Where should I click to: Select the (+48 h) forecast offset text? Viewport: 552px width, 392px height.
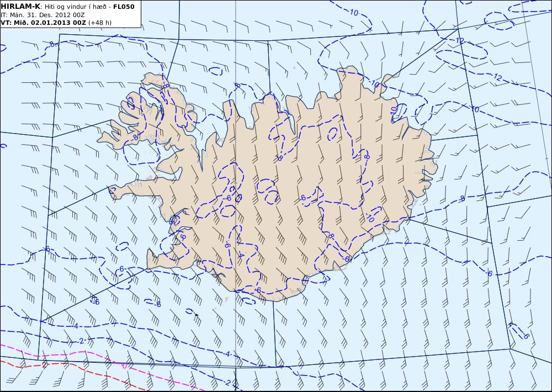click(99, 23)
